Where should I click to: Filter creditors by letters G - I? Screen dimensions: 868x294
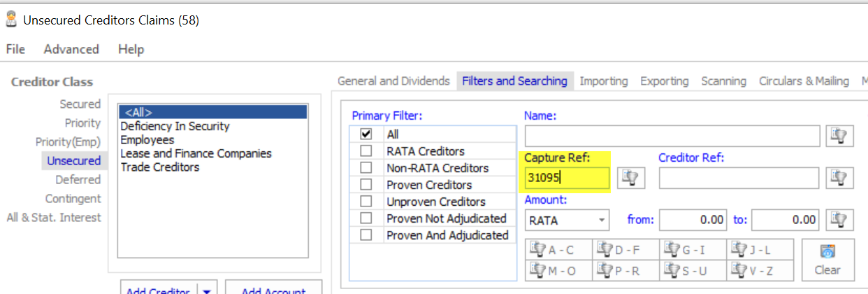click(693, 250)
